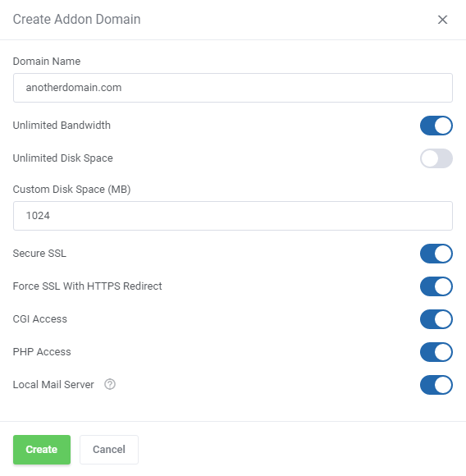This screenshot has height=476, width=466.
Task: Click the Create Addon Domain title
Action: point(77,19)
